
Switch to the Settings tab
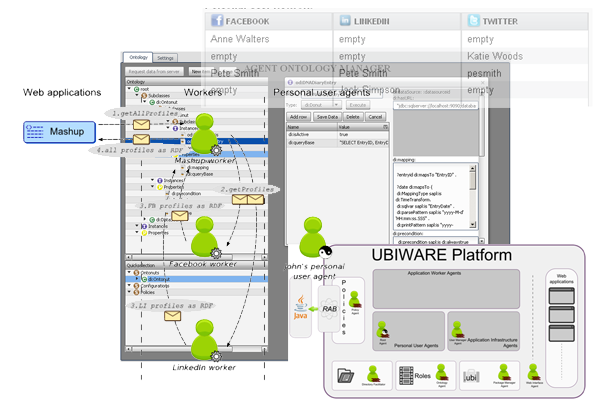tap(166, 59)
